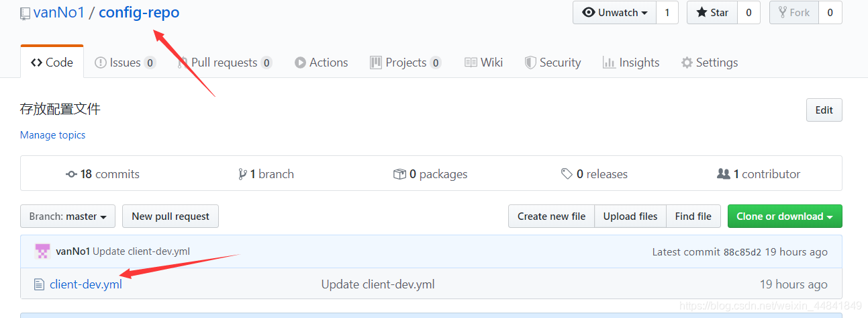Click the Projects counter badge 0
This screenshot has width=868, height=318.
point(436,63)
